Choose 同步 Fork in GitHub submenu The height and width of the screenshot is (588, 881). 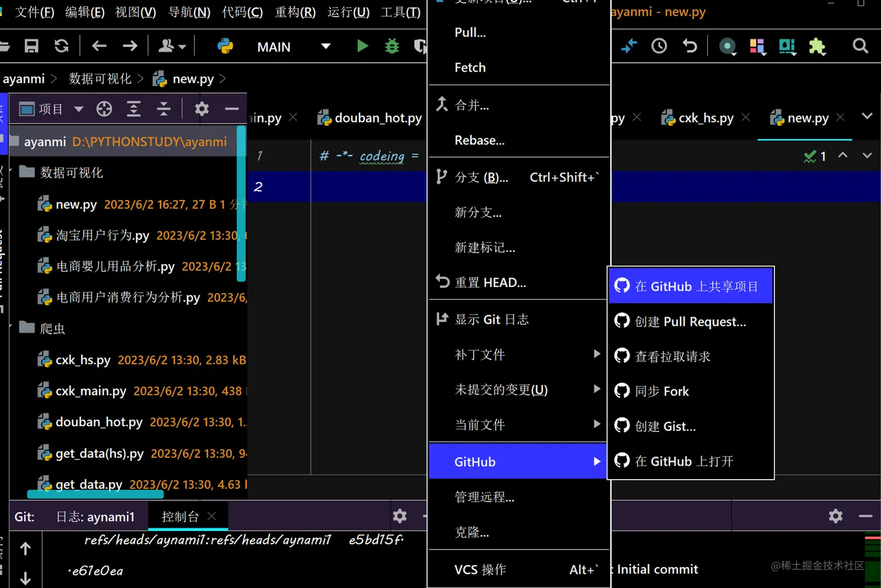click(691, 391)
